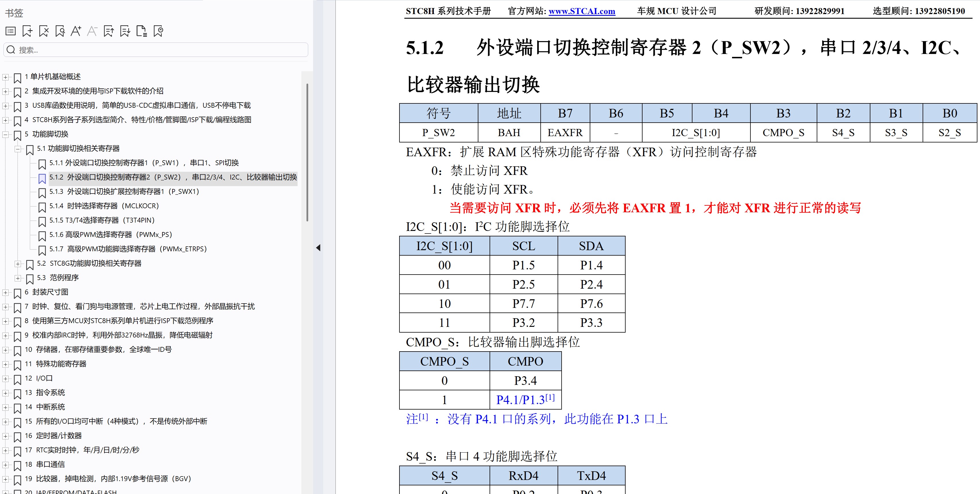This screenshot has height=494, width=980.
Task: Click the CMPO_S cell in P_SW2 row
Action: click(x=783, y=132)
